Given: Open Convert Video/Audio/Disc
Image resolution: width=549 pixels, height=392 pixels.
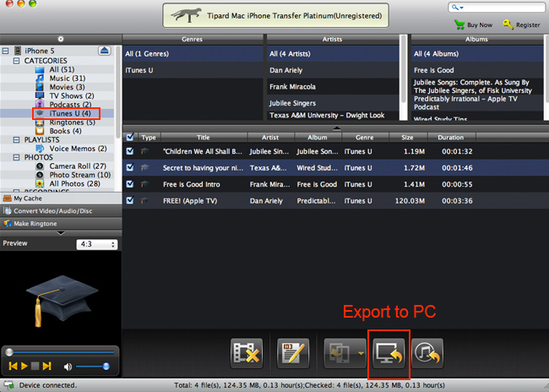Looking at the screenshot, I should 61,211.
